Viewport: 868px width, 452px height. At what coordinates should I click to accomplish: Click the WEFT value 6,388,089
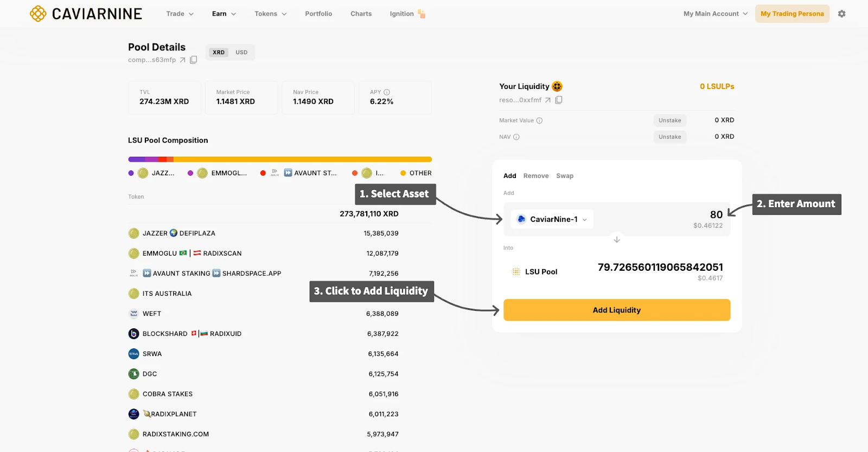pyautogui.click(x=382, y=314)
